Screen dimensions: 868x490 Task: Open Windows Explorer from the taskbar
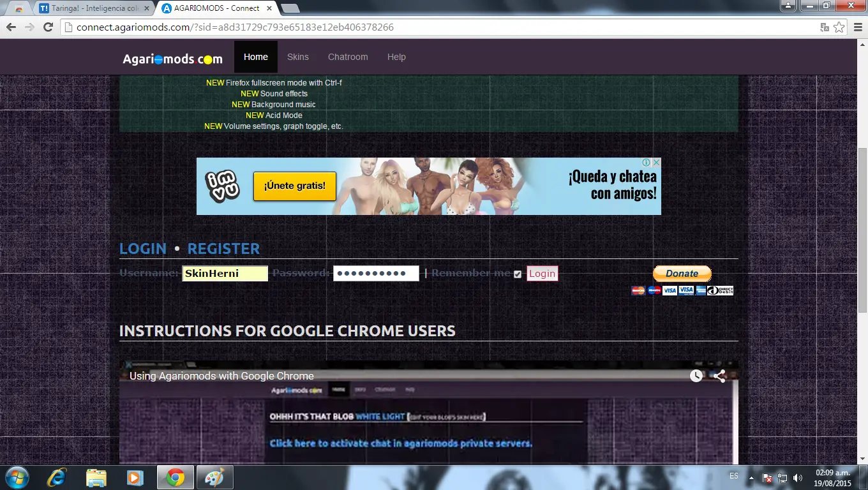pos(96,477)
